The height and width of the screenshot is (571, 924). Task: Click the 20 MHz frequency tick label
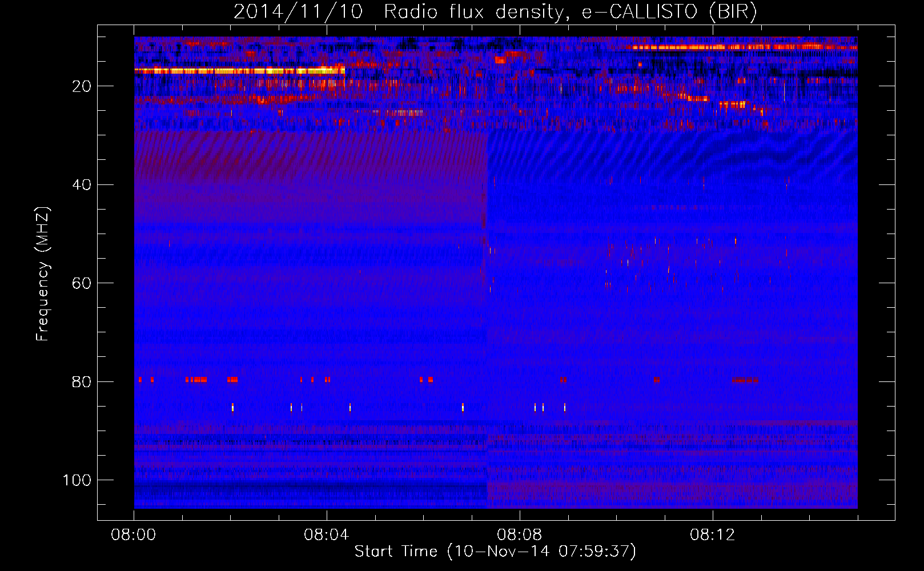coord(82,86)
